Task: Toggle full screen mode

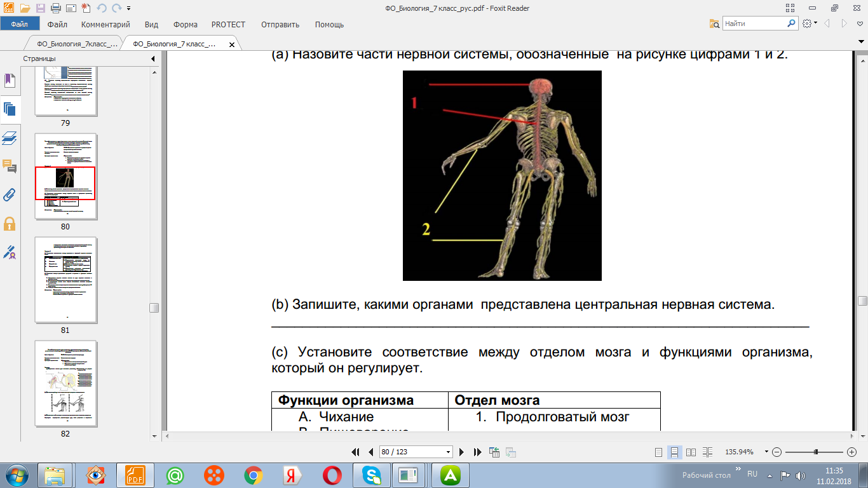Action: pyautogui.click(x=790, y=8)
